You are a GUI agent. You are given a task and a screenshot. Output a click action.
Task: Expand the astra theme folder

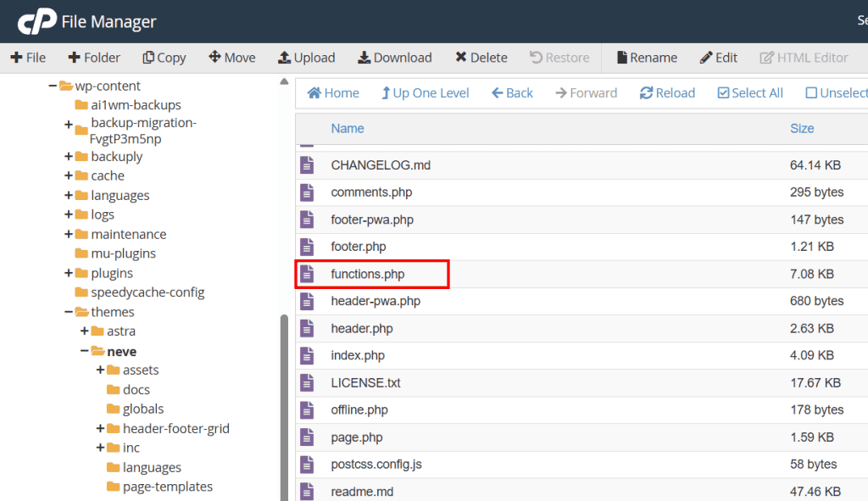click(x=85, y=331)
